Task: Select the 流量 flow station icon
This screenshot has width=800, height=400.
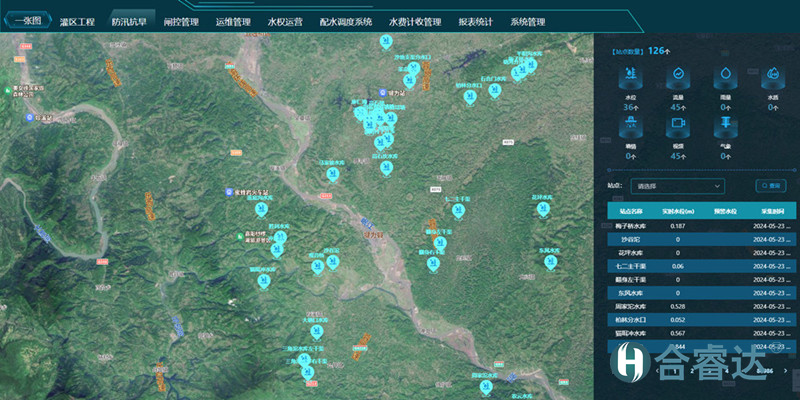Action: [678, 76]
